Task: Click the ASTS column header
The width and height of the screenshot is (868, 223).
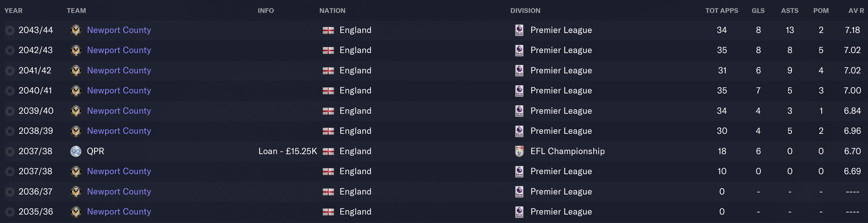Action: point(790,11)
